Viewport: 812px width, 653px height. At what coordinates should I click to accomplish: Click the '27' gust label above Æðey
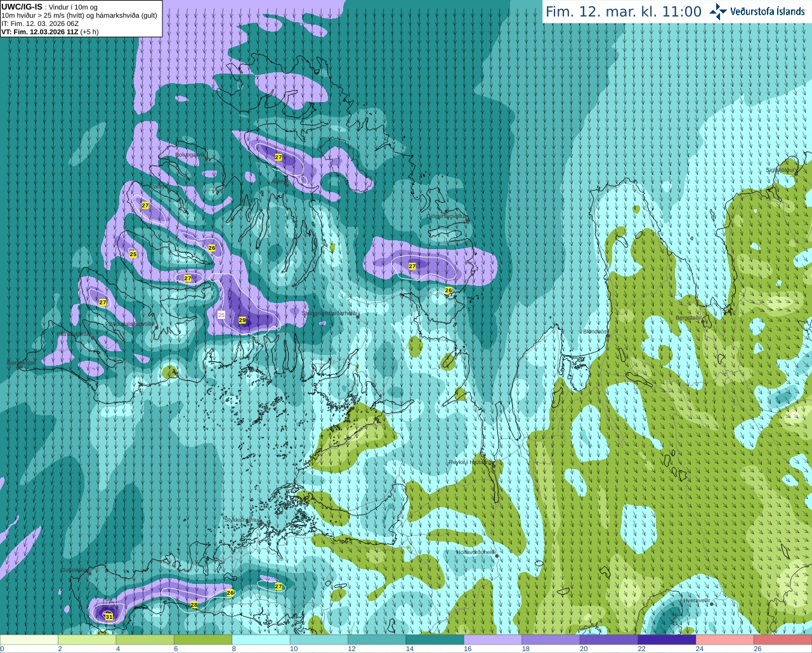point(278,157)
